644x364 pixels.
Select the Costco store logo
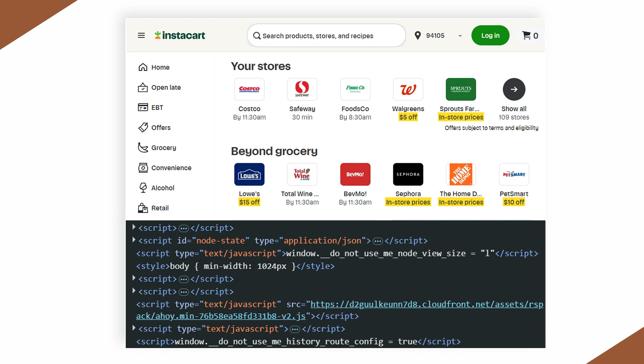coord(249,89)
